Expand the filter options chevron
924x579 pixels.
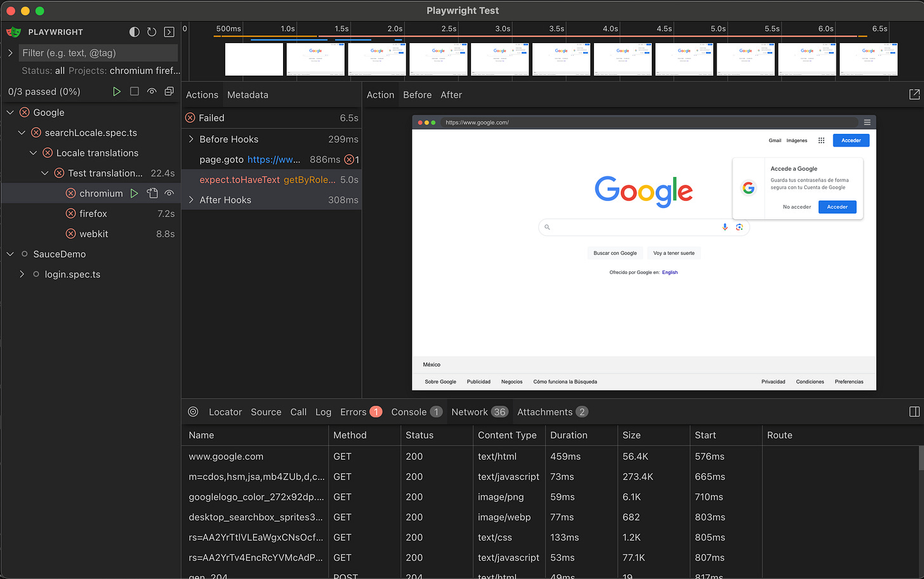tap(10, 53)
